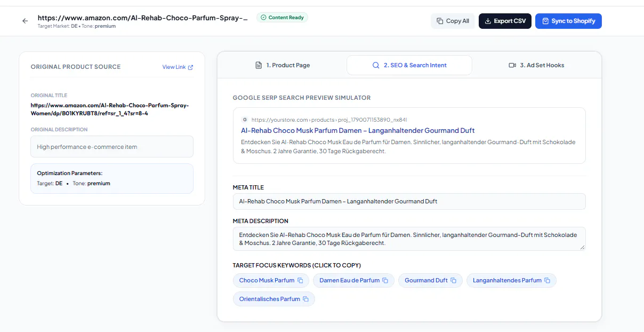Select the 2. SEO & Search Intent tab
The image size is (644, 332).
[x=409, y=65]
